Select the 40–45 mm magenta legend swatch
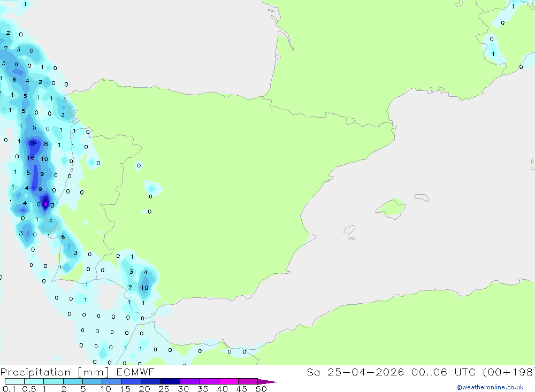Image resolution: width=535 pixels, height=392 pixels. point(228,381)
